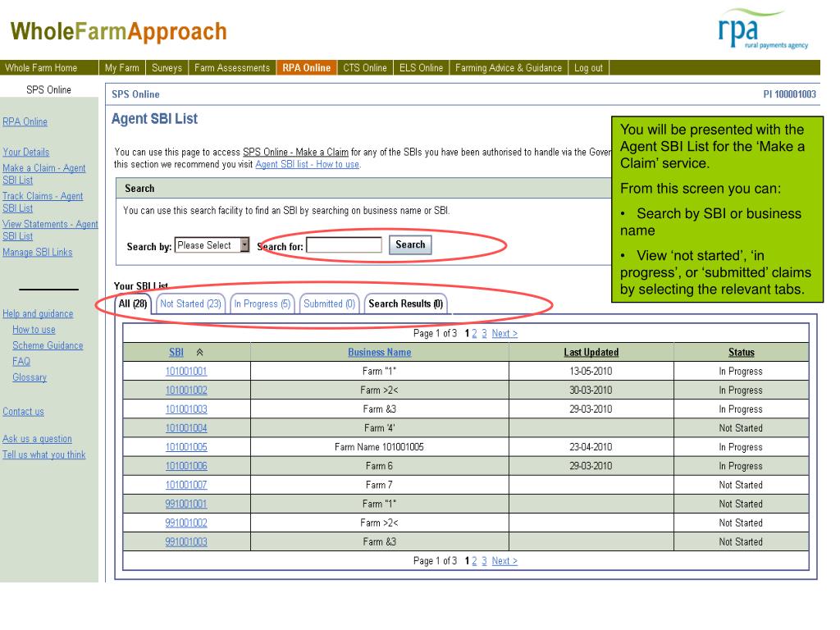Open SBI 101001001 link
The image size is (840, 630).
pyautogui.click(x=186, y=372)
